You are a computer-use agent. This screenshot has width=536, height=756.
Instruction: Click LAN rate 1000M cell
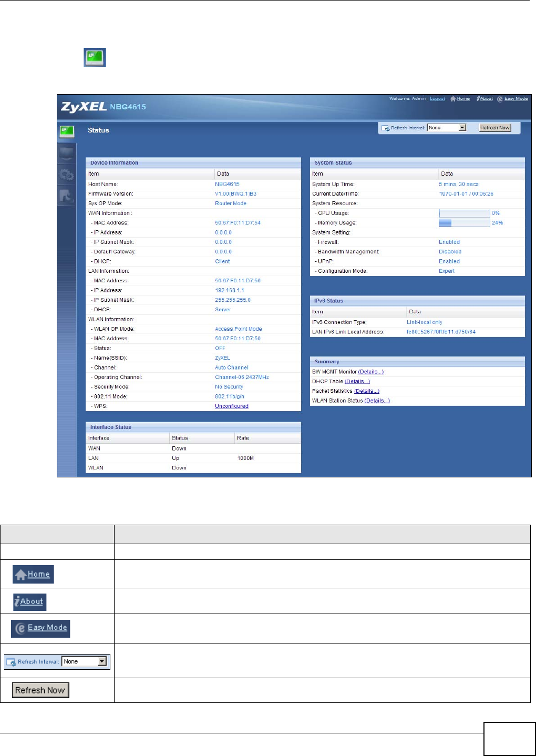(x=245, y=458)
